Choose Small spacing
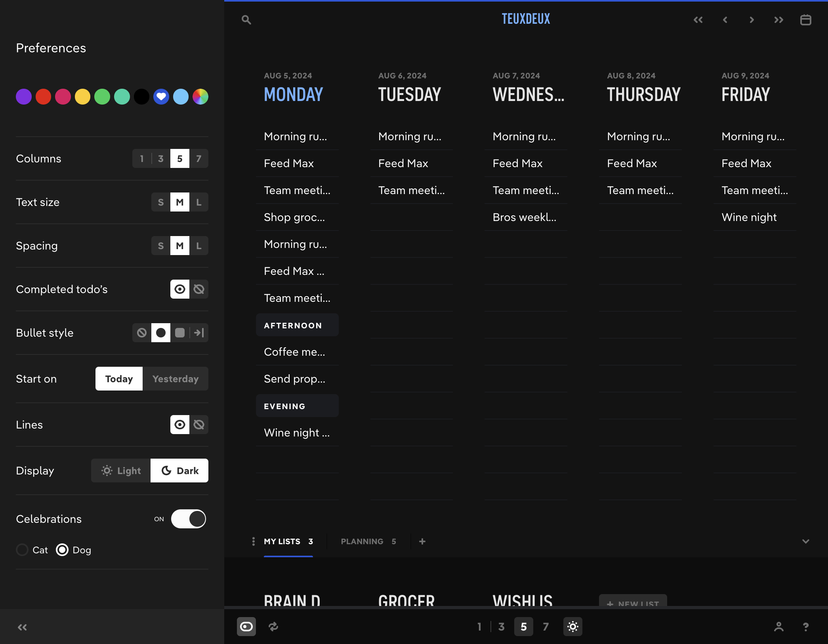828x644 pixels. [x=161, y=246]
